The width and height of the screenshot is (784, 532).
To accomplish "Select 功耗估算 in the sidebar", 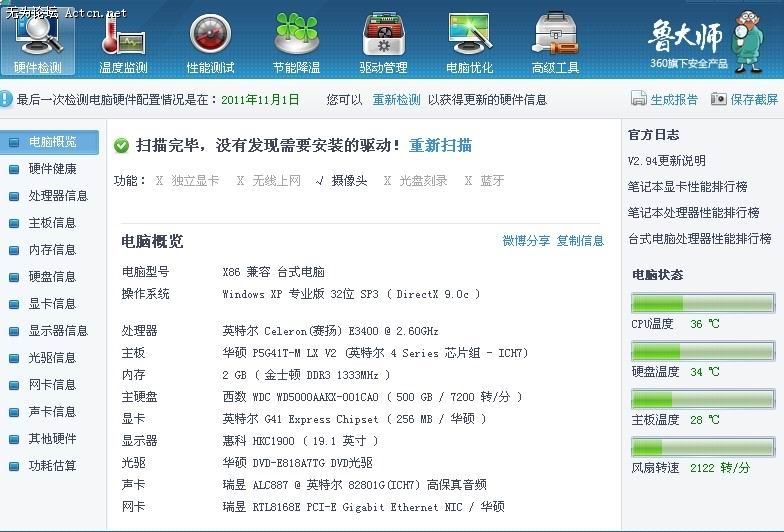I will pyautogui.click(x=52, y=466).
